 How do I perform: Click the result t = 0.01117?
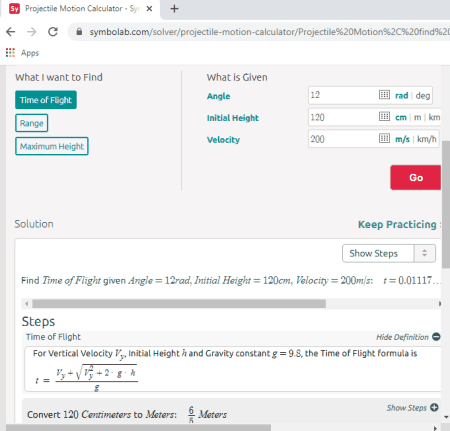tap(411, 280)
